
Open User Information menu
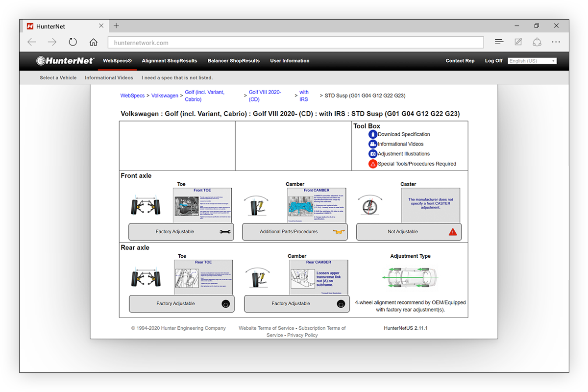tap(290, 61)
